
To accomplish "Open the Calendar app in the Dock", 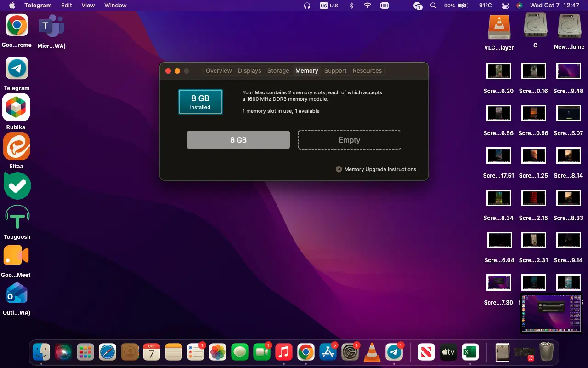I will click(x=152, y=352).
